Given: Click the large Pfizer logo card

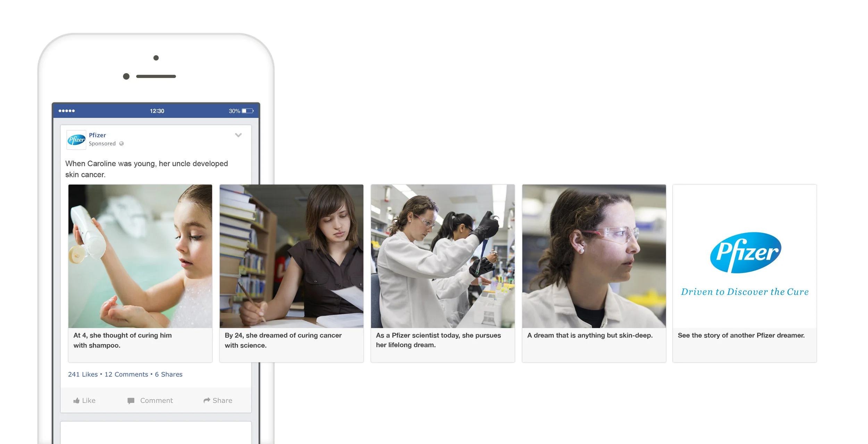Looking at the screenshot, I should point(745,256).
